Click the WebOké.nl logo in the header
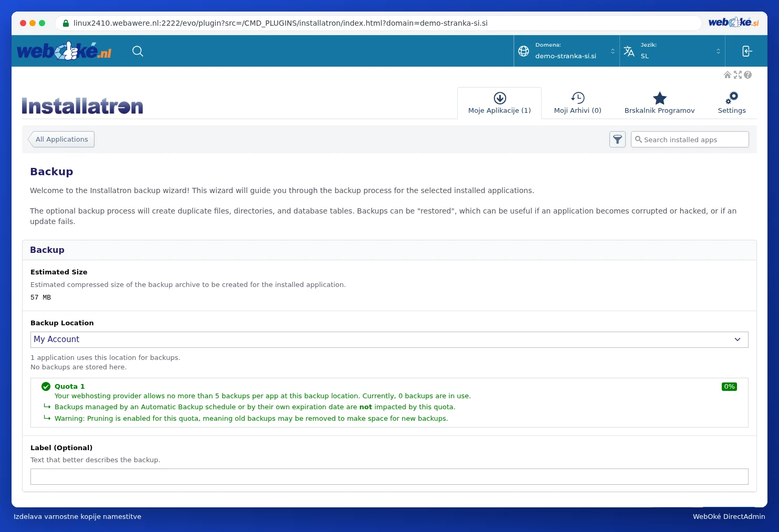This screenshot has height=532, width=779. (64, 51)
